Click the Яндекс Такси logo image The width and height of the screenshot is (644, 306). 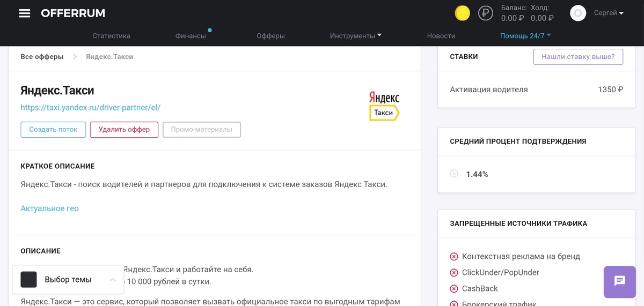pyautogui.click(x=384, y=106)
